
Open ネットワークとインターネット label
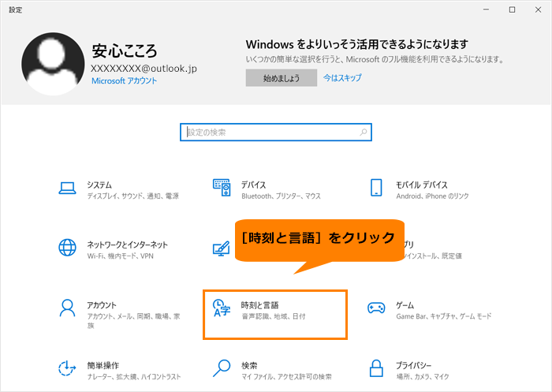[x=128, y=245]
